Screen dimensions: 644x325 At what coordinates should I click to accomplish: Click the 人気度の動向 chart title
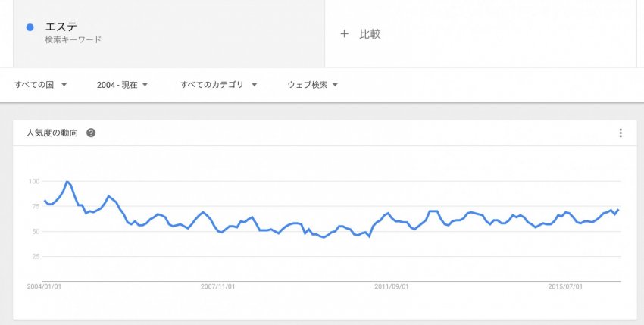pos(52,133)
